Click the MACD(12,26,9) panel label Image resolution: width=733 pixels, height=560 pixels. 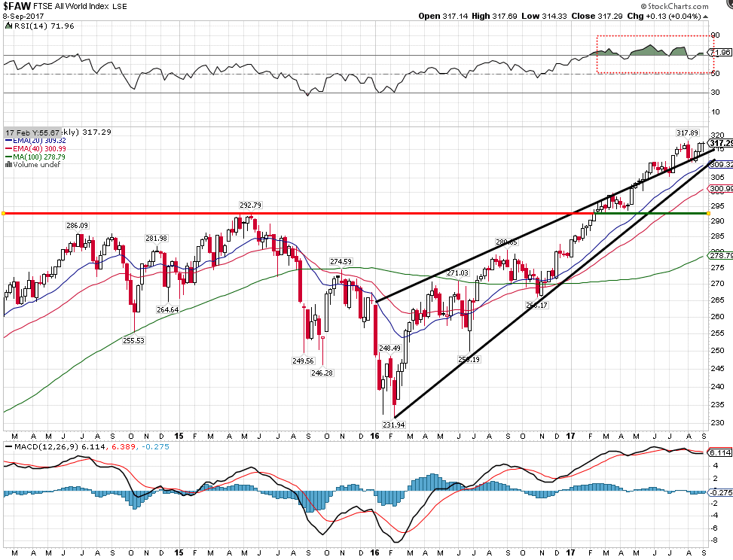[47, 447]
